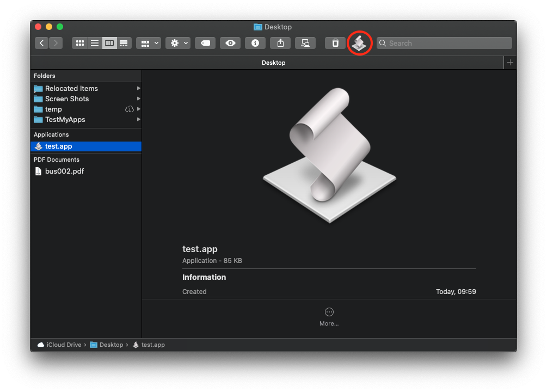
Task: Expand the Relocated Items folder arrow
Action: [x=139, y=88]
